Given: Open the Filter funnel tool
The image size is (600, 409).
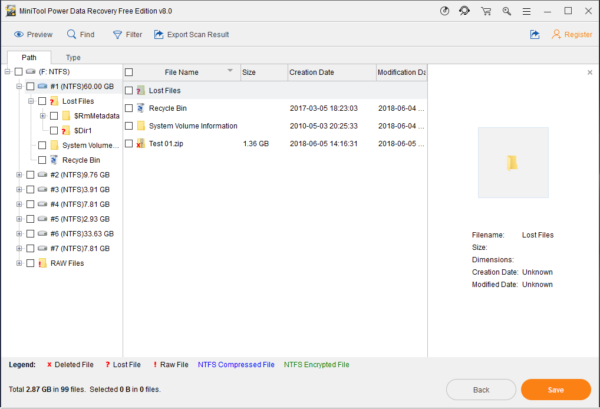Looking at the screenshot, I should tap(127, 34).
